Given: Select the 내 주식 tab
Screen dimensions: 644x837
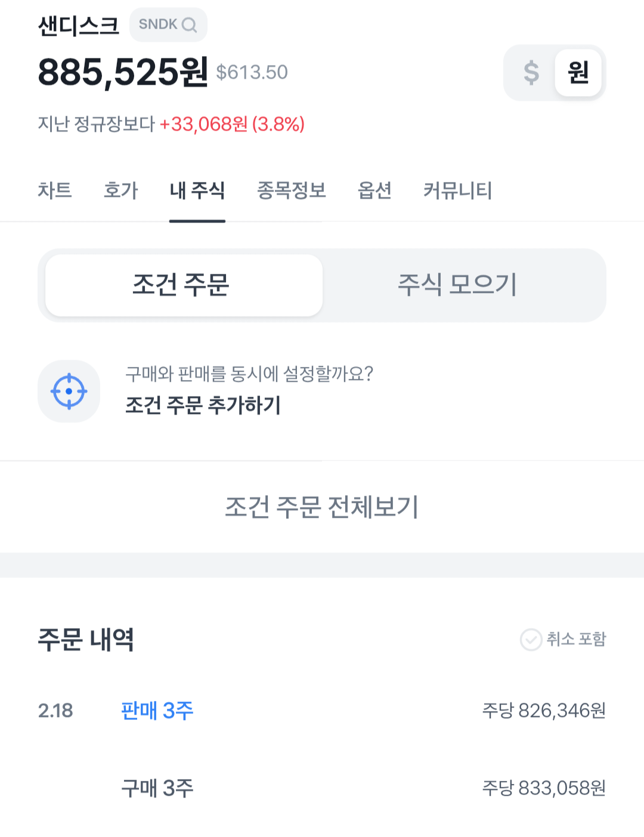Looking at the screenshot, I should [197, 191].
